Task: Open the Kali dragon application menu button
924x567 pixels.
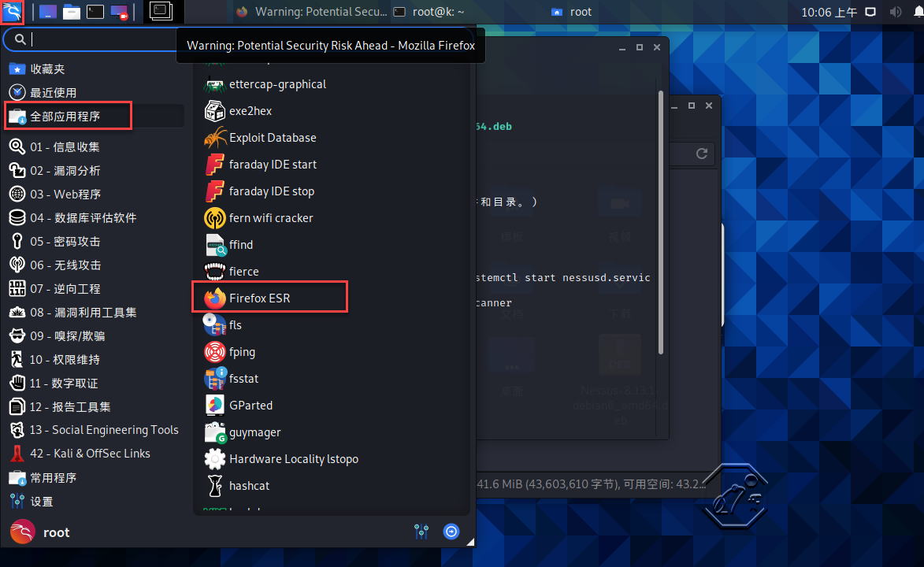Action: [12, 12]
